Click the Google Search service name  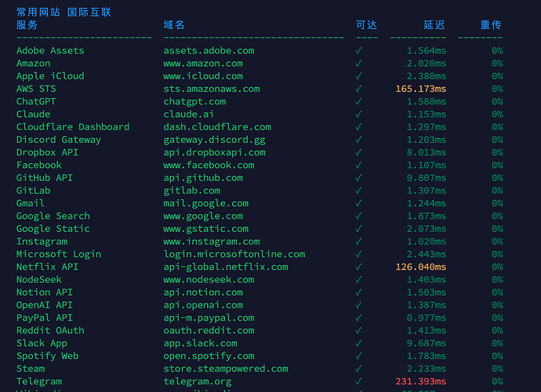pos(53,216)
